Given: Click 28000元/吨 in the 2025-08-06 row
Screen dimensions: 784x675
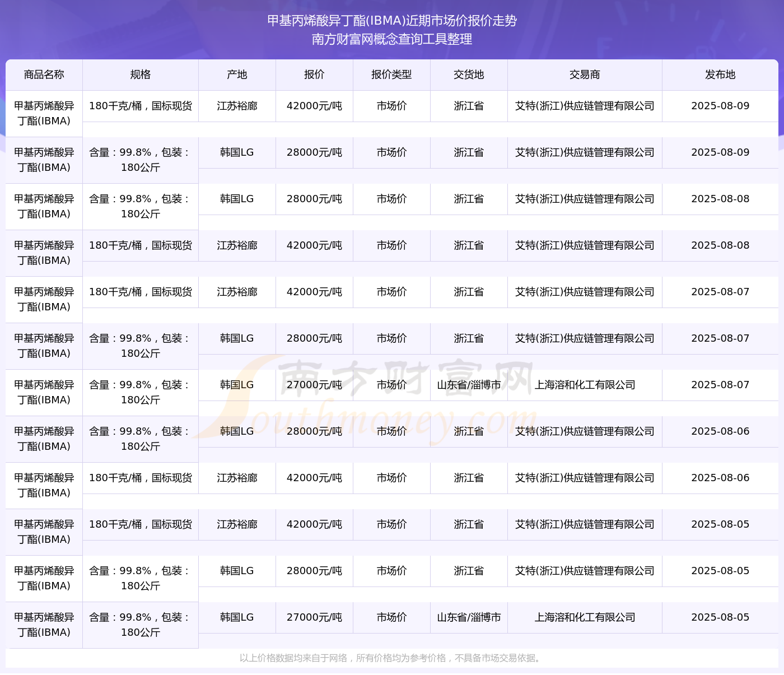Looking at the screenshot, I should pos(314,431).
